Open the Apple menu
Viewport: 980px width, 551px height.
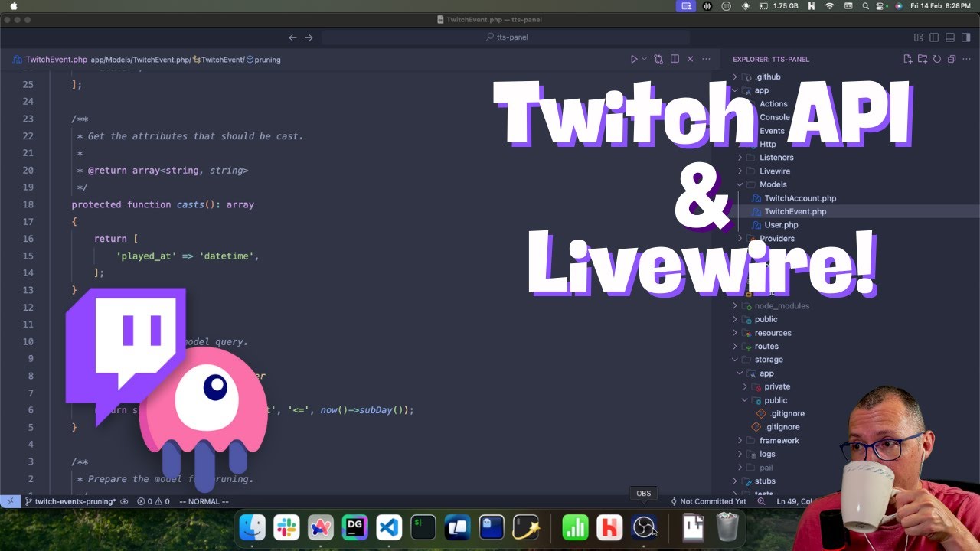pos(14,5)
